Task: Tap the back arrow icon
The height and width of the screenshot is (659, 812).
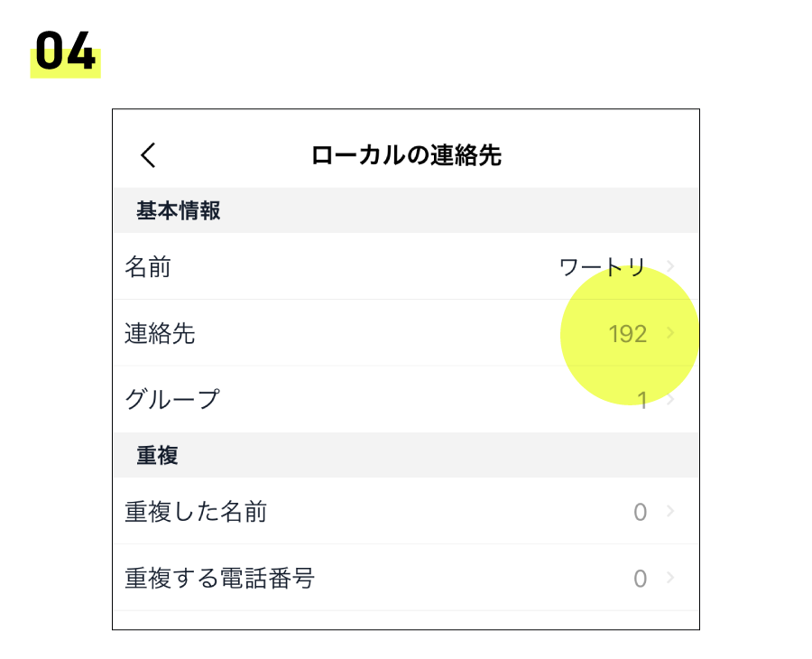Action: tap(149, 155)
